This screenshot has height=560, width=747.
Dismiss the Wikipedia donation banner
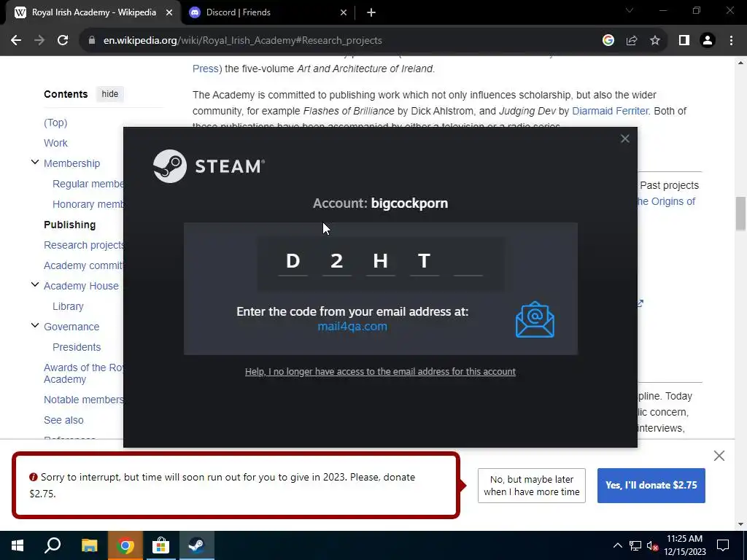coord(719,456)
